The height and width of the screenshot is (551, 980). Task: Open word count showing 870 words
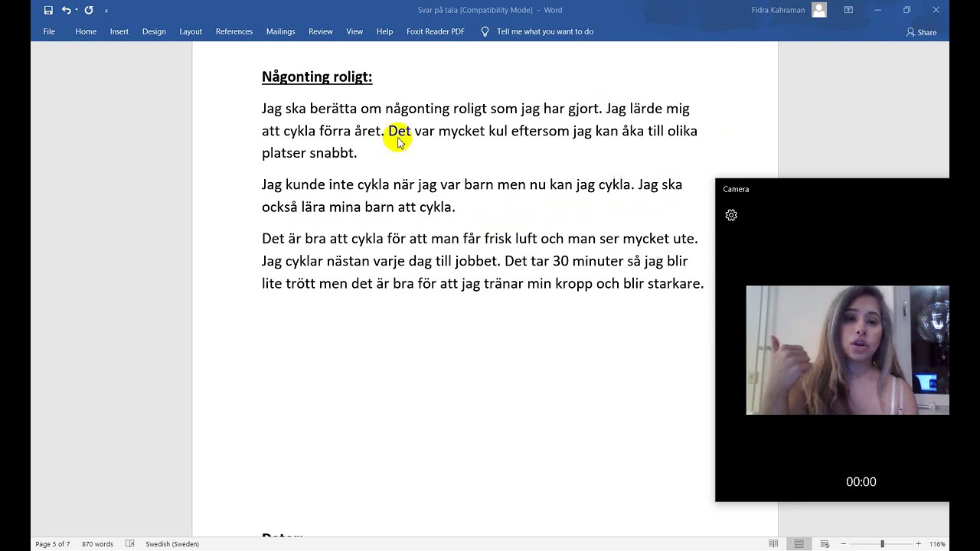pyautogui.click(x=97, y=544)
